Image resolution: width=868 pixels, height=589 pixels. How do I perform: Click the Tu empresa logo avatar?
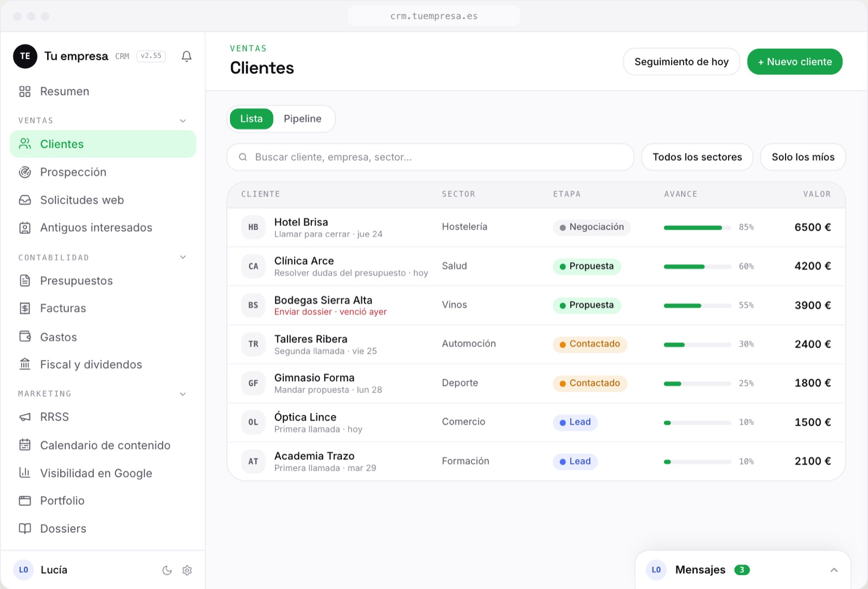point(25,56)
